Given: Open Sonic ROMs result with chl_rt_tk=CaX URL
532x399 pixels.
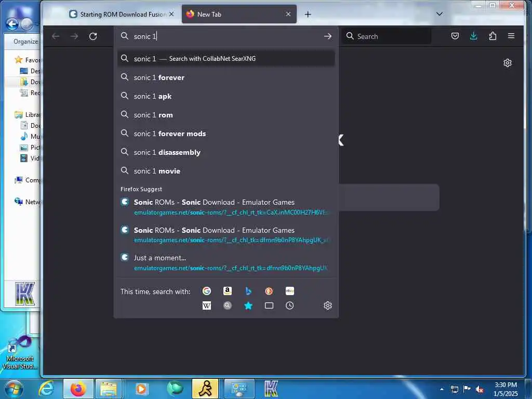Looking at the screenshot, I should coord(226,207).
